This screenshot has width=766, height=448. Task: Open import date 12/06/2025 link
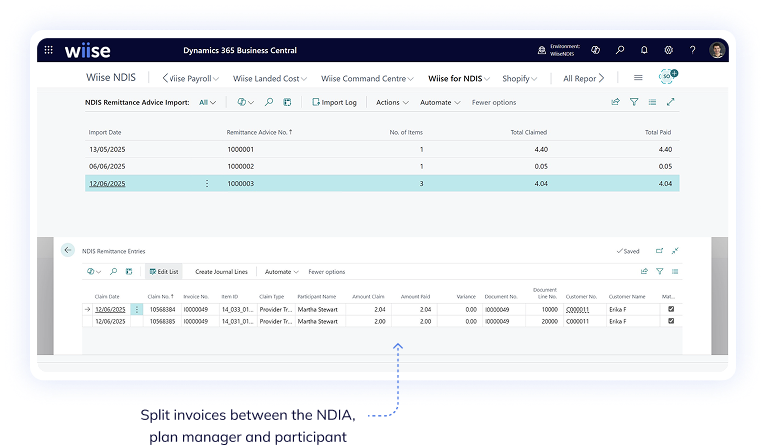point(107,183)
